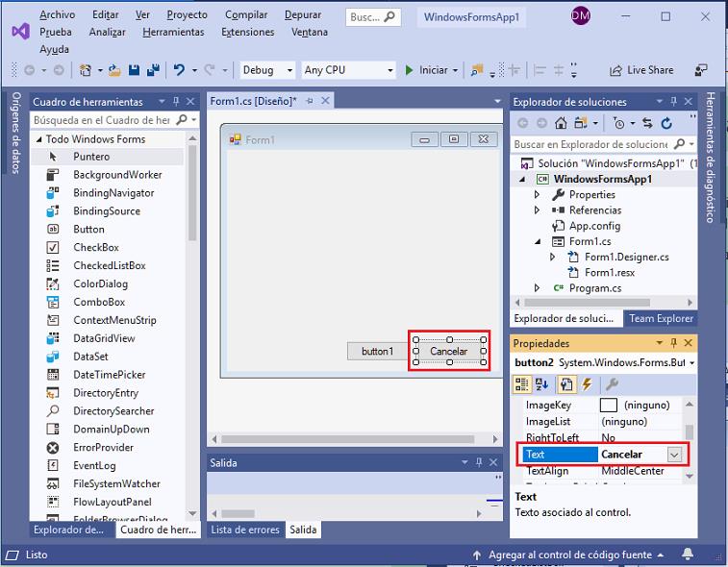The image size is (728, 567).
Task: Click the Categorized view icon in Propiedades
Action: point(522,384)
